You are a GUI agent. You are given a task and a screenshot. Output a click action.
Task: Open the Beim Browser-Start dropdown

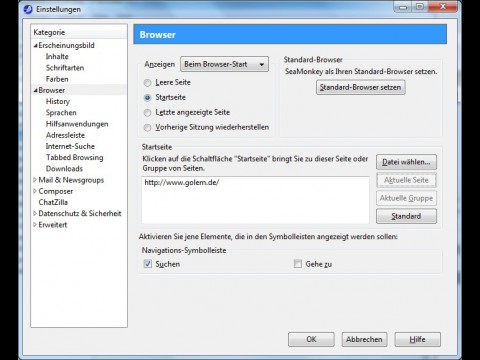coord(224,64)
